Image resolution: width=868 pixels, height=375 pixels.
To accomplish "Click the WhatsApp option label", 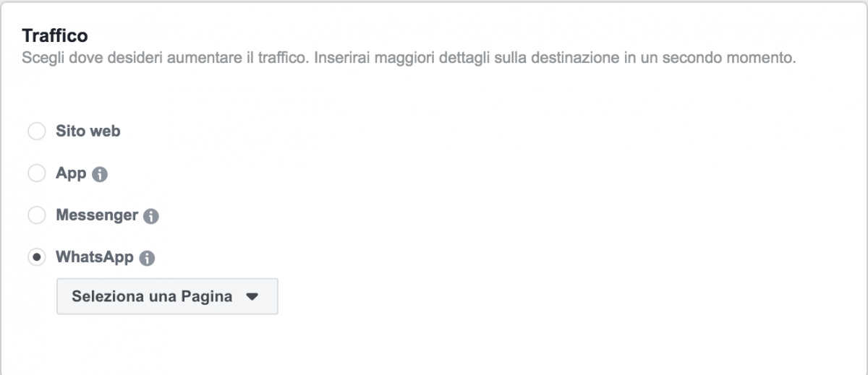I will (x=95, y=257).
